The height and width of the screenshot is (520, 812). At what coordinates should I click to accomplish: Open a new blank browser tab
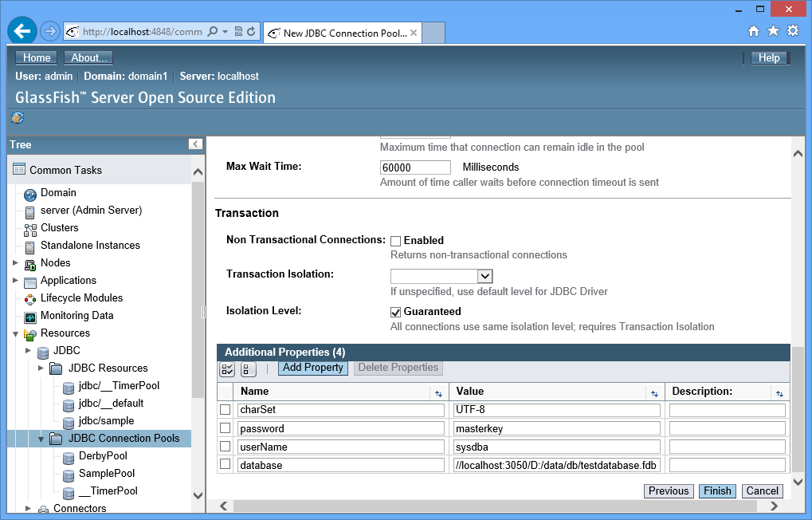(x=433, y=33)
